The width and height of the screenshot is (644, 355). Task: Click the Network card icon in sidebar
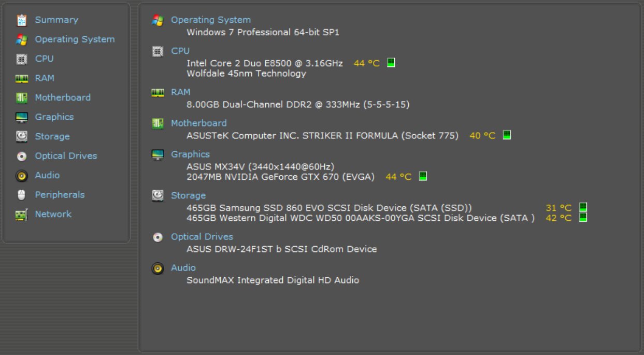click(x=21, y=215)
